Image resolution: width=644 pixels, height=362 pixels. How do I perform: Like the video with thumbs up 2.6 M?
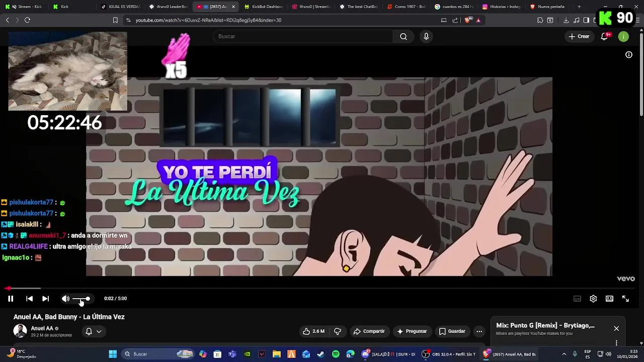[x=313, y=331]
